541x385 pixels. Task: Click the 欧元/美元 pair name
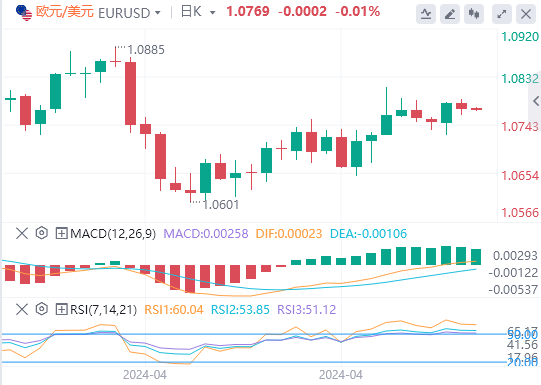[65, 12]
